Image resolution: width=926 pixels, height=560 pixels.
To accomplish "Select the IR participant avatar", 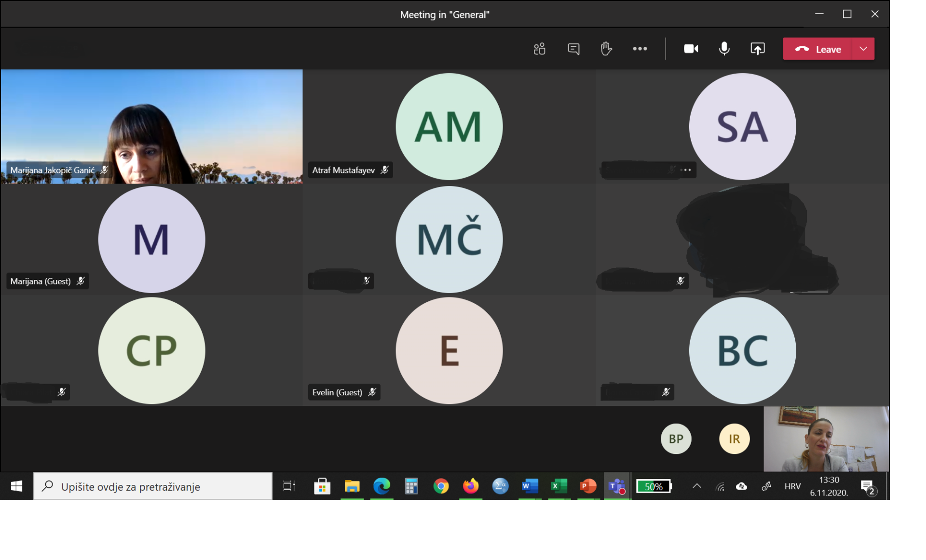I will [734, 439].
